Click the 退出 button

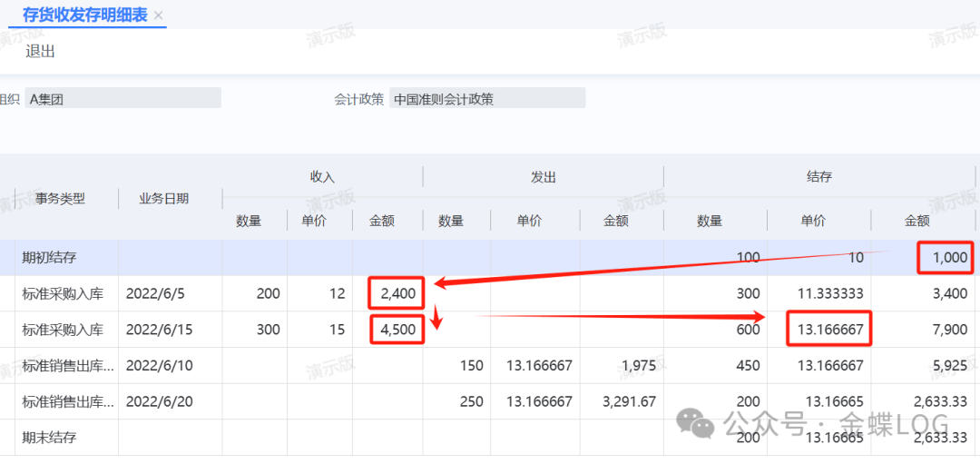[41, 52]
